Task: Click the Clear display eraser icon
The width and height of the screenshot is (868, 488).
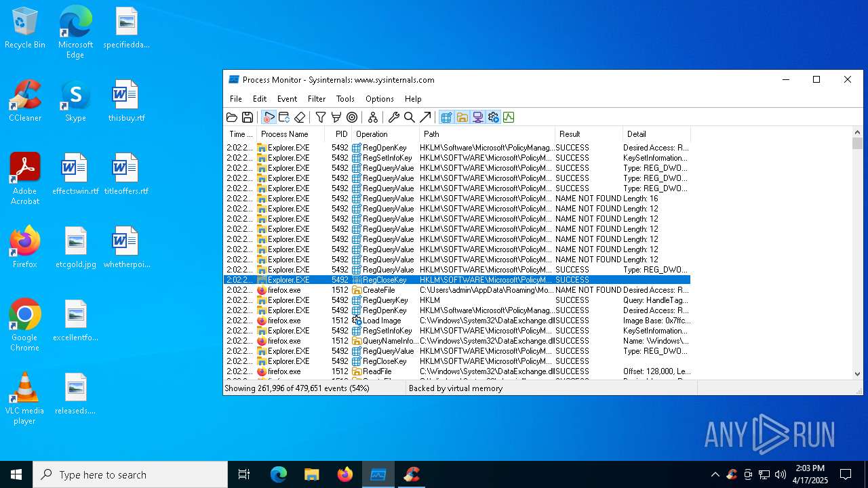Action: pyautogui.click(x=300, y=117)
